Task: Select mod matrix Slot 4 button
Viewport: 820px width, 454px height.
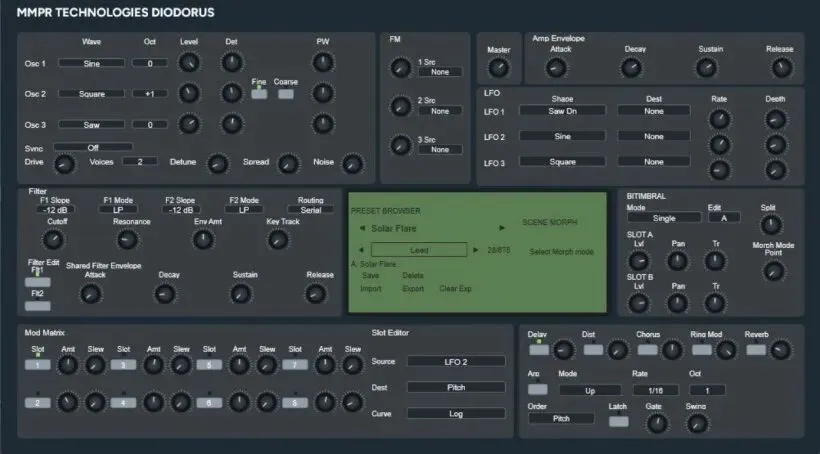Action: (x=123, y=403)
